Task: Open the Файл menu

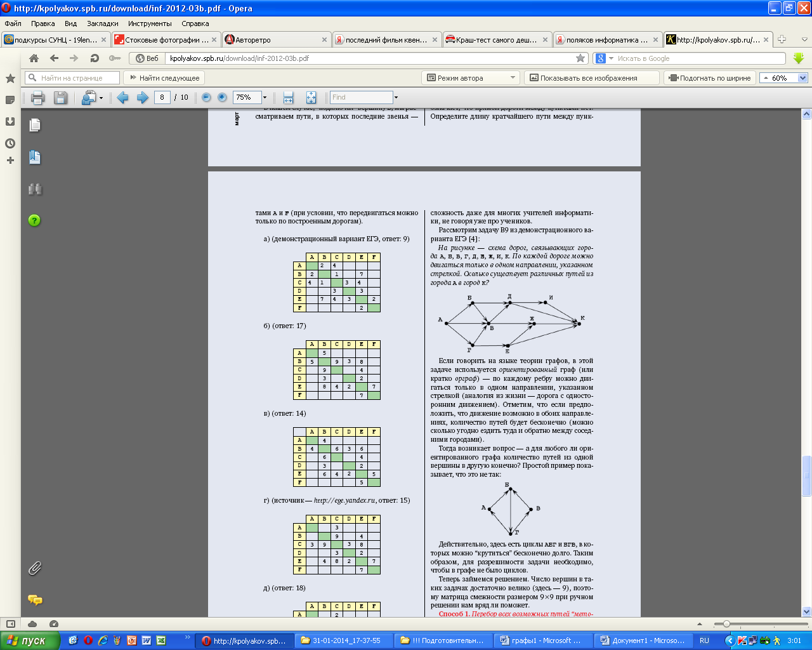Action: [13, 23]
